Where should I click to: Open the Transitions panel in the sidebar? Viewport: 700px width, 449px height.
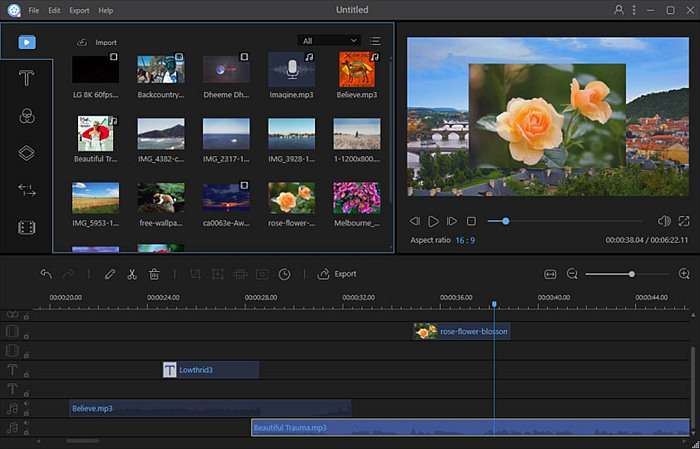click(x=27, y=190)
